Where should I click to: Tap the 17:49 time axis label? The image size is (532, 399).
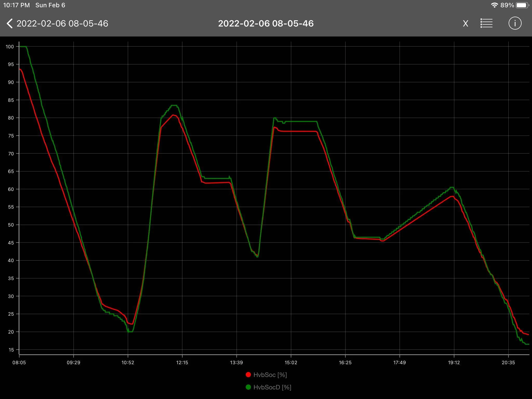[x=400, y=362]
